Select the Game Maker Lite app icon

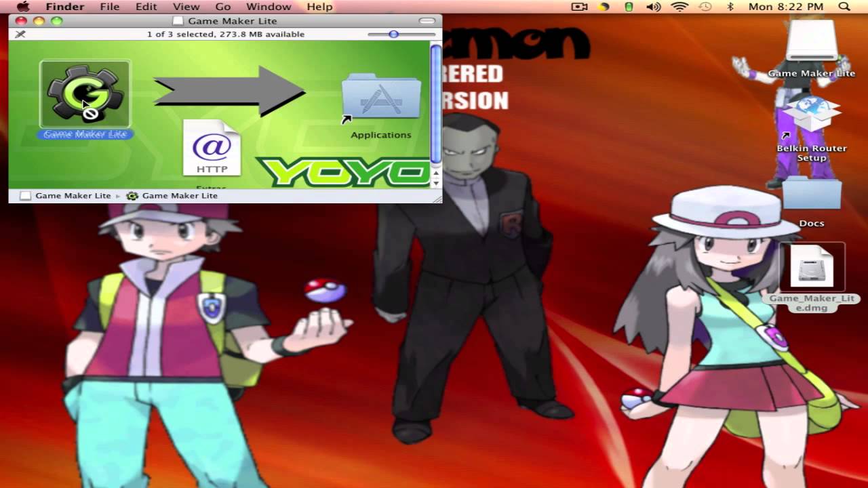(x=85, y=94)
